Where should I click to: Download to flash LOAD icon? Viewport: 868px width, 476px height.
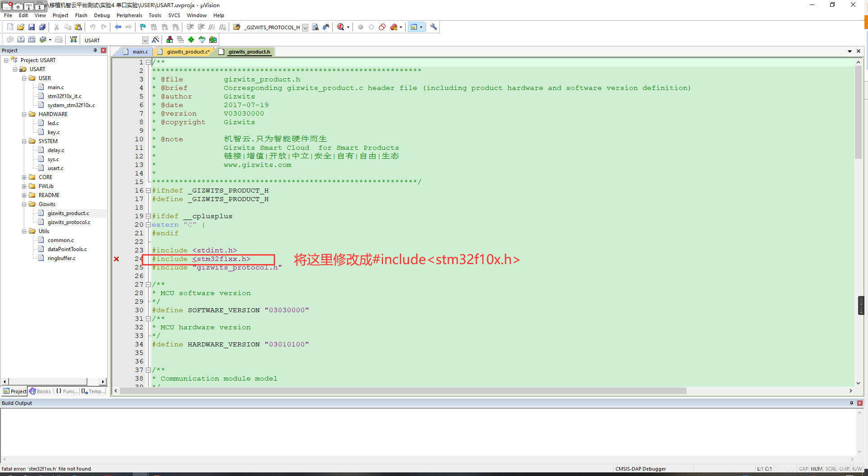click(73, 40)
